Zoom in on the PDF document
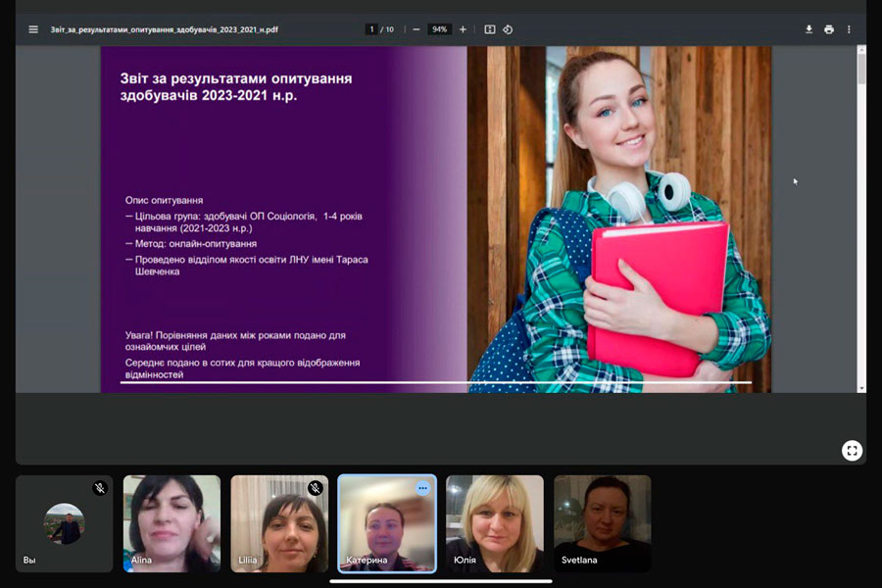882x588 pixels. point(463,29)
